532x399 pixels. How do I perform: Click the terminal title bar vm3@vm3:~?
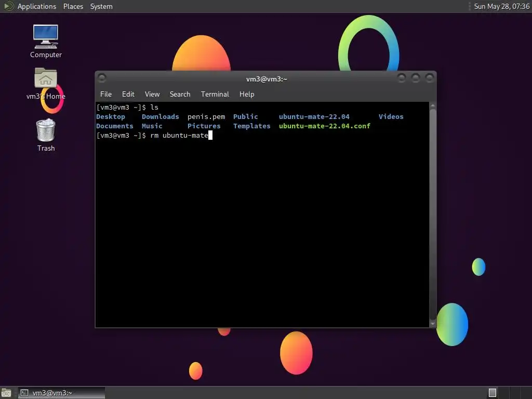pos(267,79)
